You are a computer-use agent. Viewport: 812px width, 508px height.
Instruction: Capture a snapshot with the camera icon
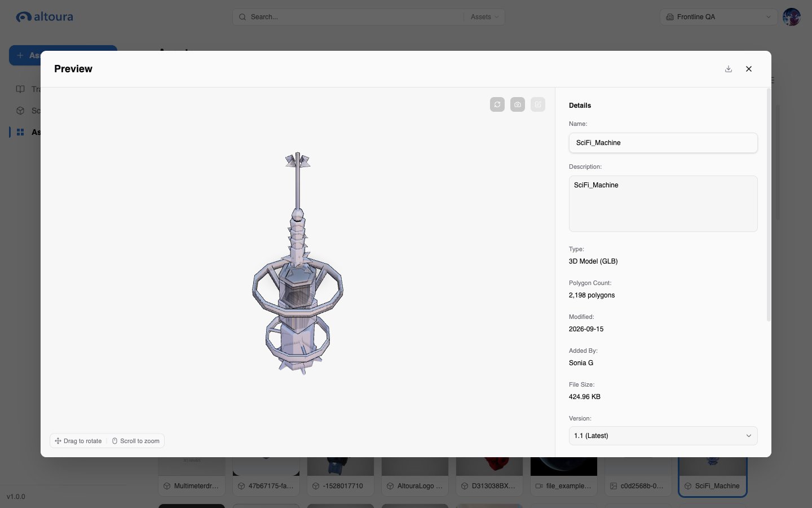(x=518, y=104)
